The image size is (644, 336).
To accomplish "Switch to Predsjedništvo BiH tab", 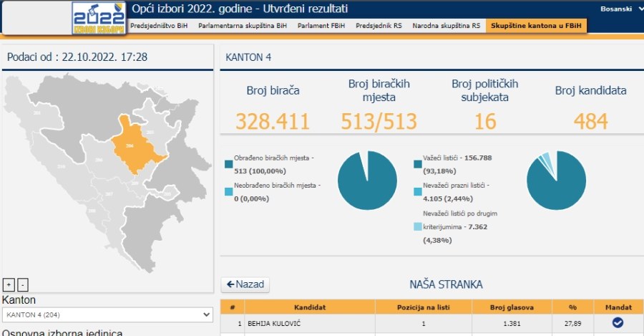I will coord(158,25).
